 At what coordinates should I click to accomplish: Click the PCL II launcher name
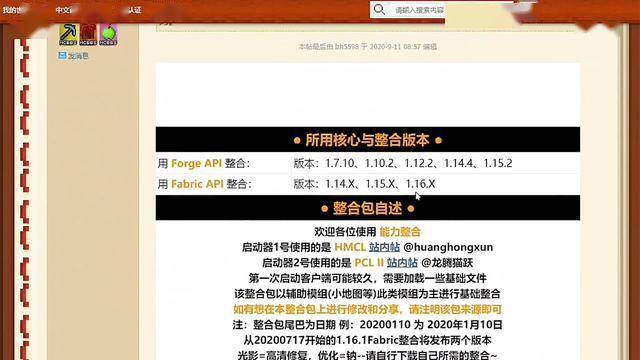[x=369, y=263]
